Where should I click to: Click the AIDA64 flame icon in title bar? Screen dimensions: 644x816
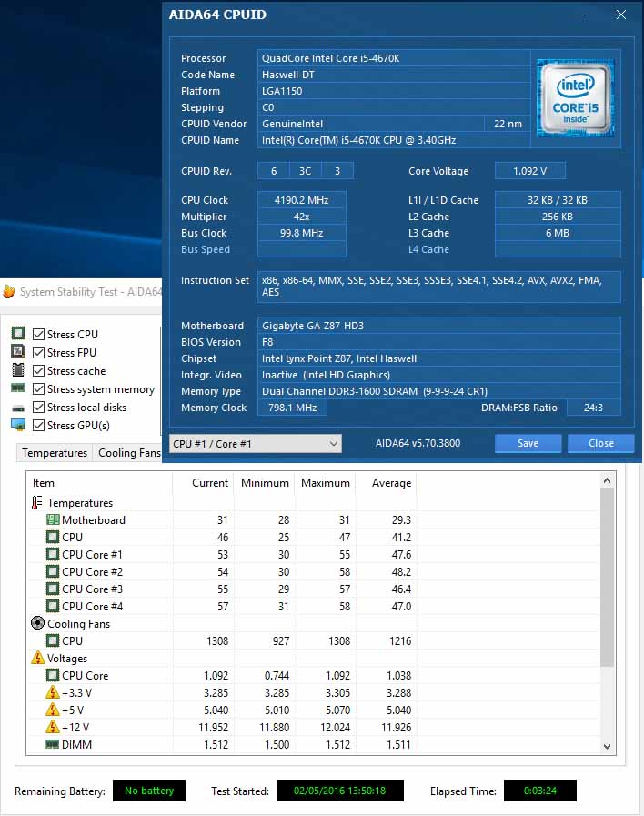(x=9, y=291)
